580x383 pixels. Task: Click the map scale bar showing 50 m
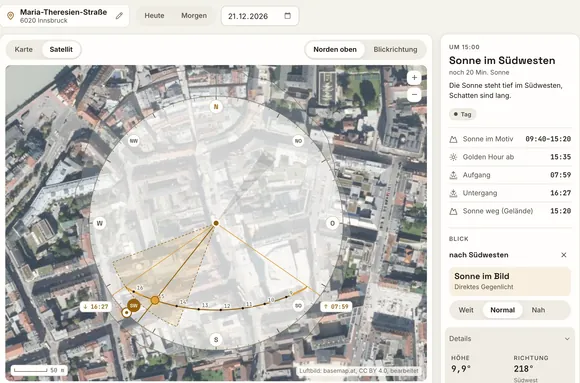point(39,370)
